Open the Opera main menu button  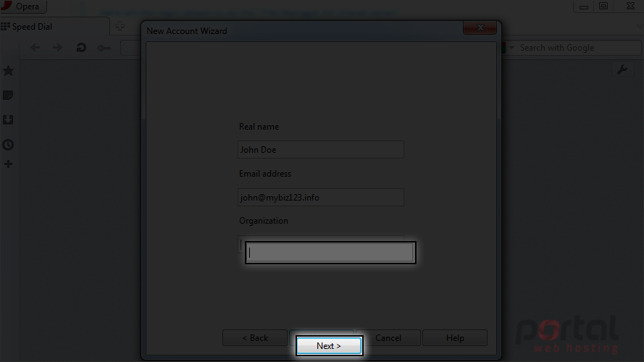coord(23,7)
